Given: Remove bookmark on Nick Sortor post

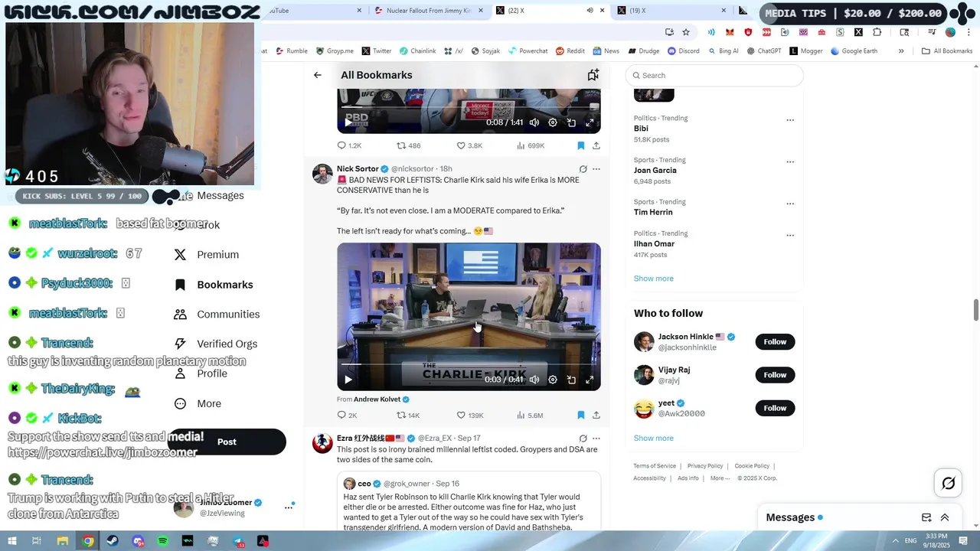Looking at the screenshot, I should 580,415.
